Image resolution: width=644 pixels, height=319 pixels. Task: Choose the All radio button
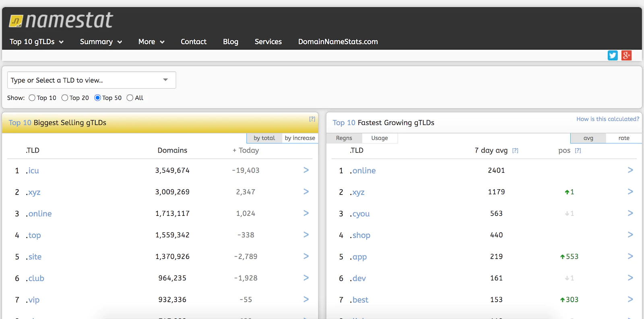coord(130,98)
